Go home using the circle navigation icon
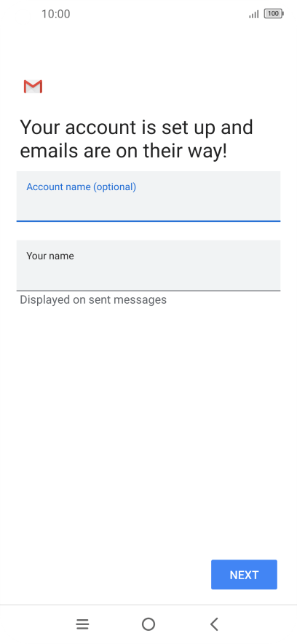Screen dimensions: 297x644 pos(148,624)
